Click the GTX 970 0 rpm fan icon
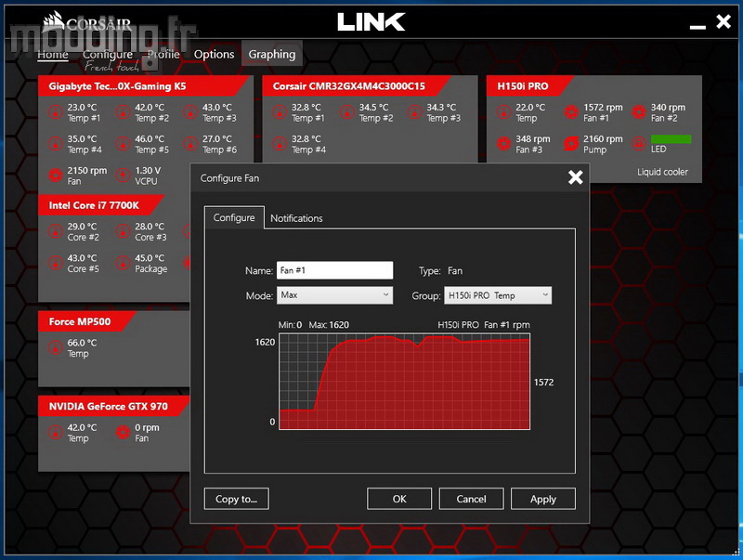The width and height of the screenshot is (743, 560). coord(124,433)
